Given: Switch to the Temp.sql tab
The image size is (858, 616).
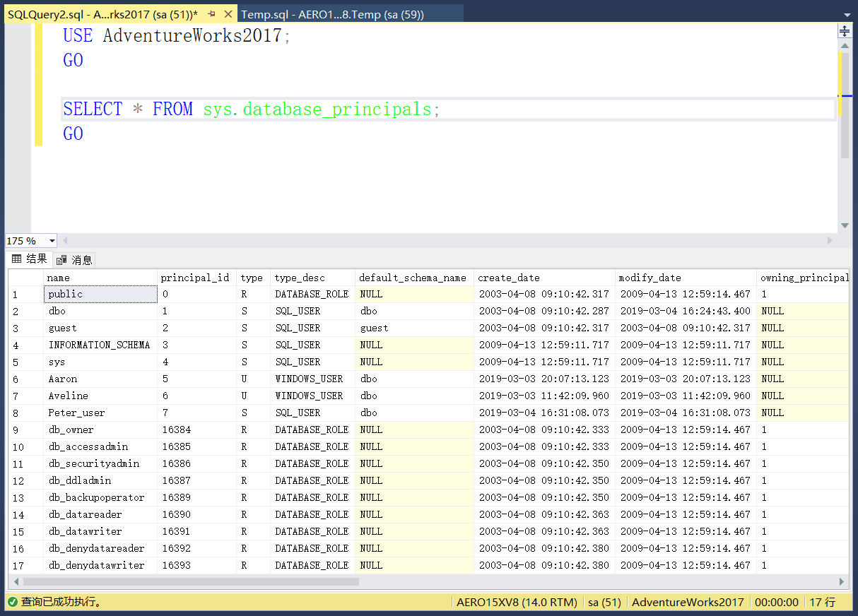Looking at the screenshot, I should (332, 14).
